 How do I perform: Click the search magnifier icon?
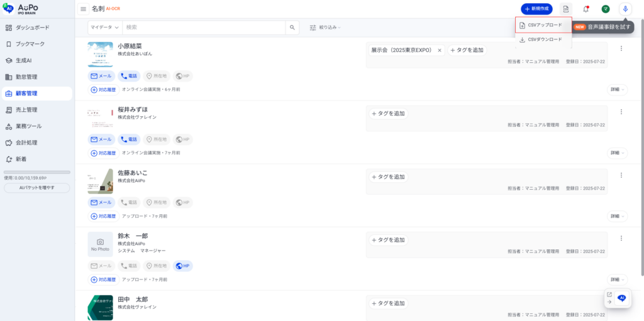click(292, 28)
